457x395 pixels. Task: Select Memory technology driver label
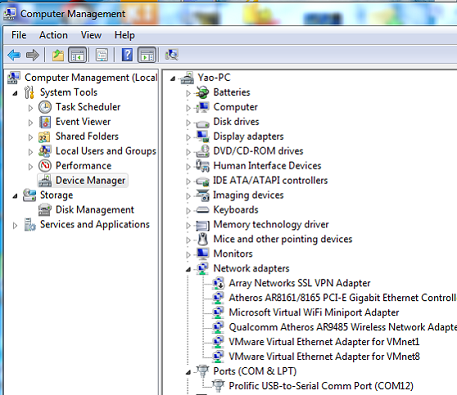point(271,224)
